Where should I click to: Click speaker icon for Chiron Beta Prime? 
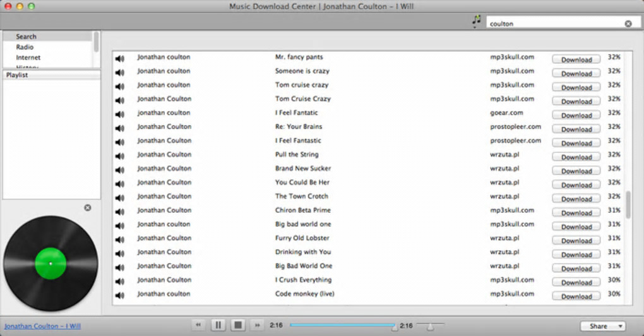119,212
